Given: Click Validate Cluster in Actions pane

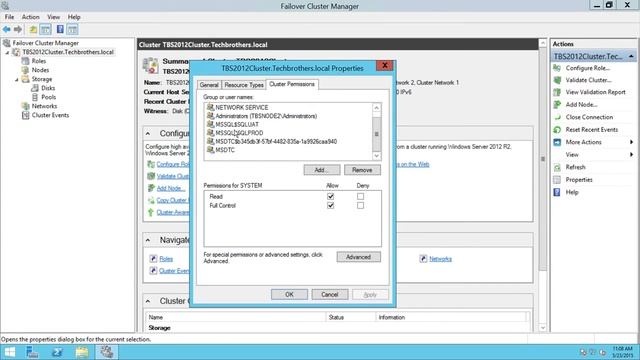Looking at the screenshot, I should tap(588, 80).
